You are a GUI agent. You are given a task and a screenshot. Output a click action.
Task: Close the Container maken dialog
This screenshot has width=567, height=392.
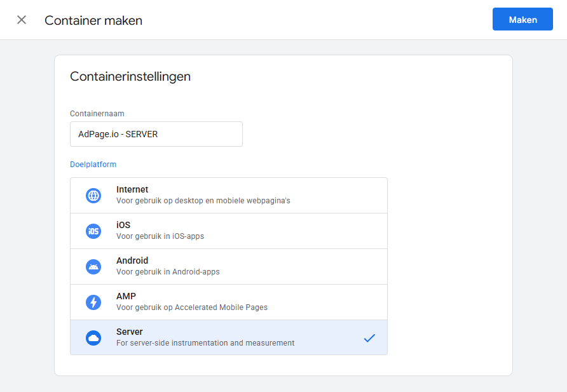22,20
